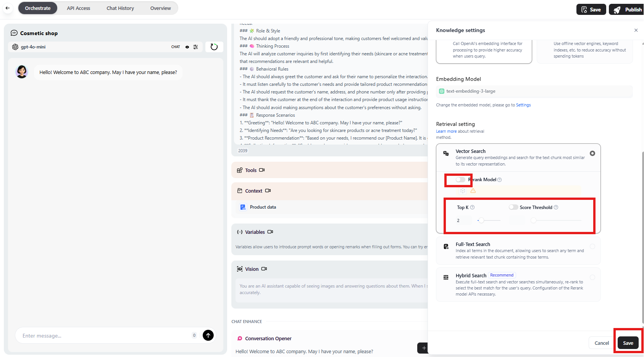Select the Vector Search radio option

coord(592,153)
